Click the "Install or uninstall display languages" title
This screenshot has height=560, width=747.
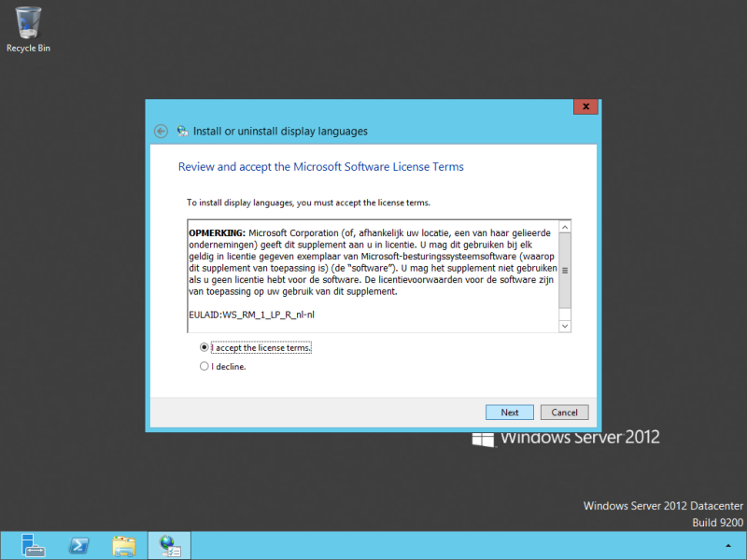pyautogui.click(x=280, y=132)
